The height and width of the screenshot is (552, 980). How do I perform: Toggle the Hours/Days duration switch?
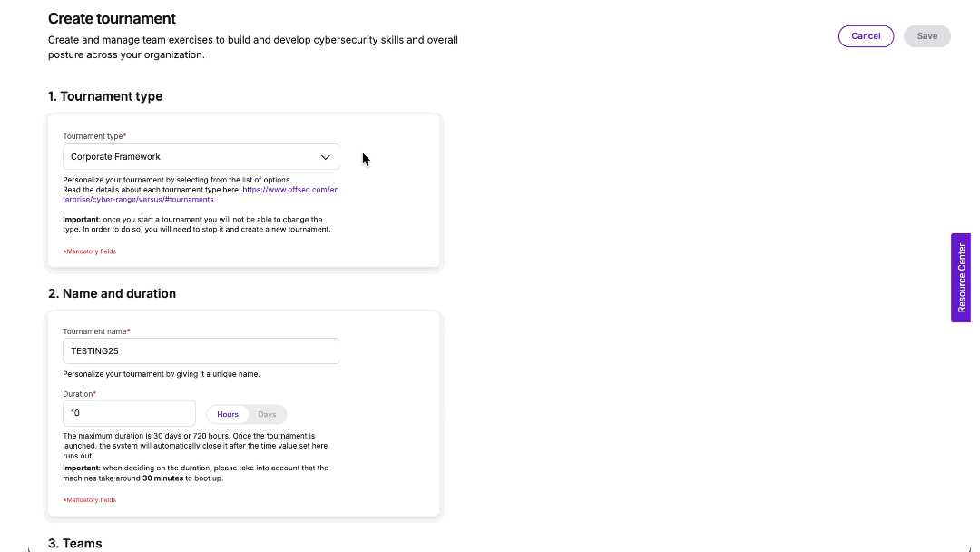click(x=247, y=413)
